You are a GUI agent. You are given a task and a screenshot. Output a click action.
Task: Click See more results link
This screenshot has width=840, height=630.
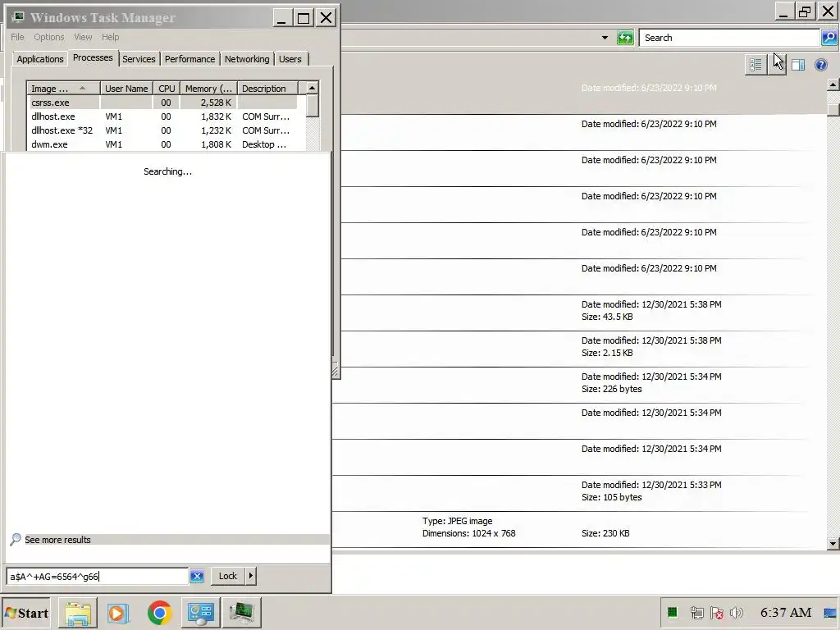(57, 540)
